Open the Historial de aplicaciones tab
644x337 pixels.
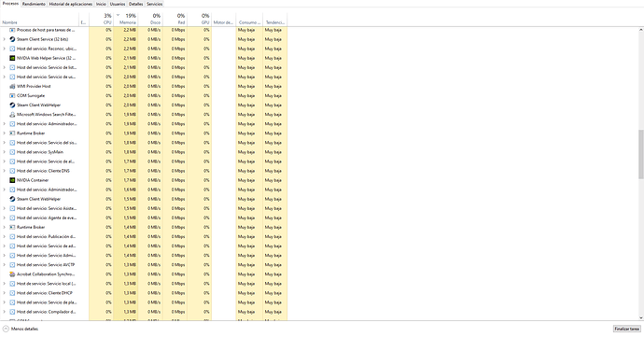(x=71, y=4)
